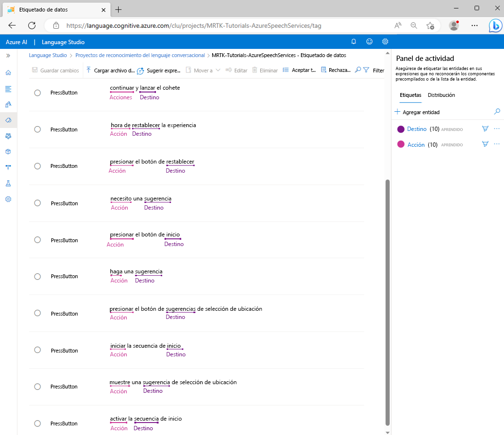
Task: Select radio for 'presionar el botón de restablecer'
Action: tap(37, 166)
